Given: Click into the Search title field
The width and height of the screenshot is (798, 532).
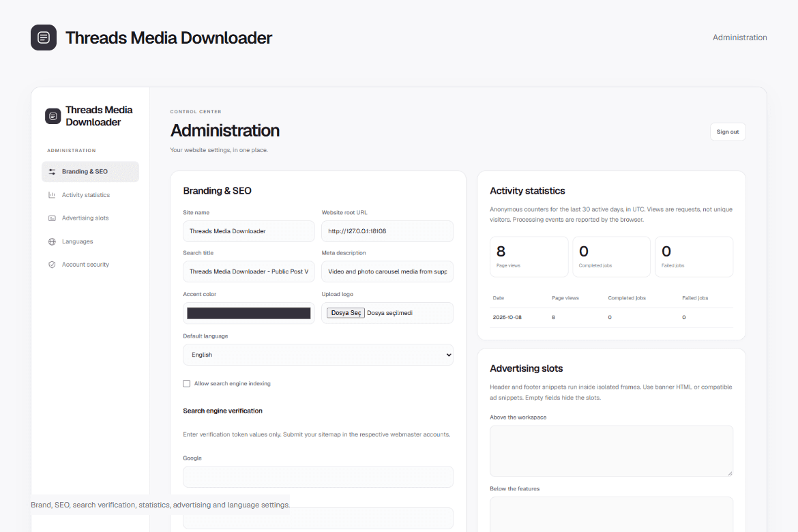Looking at the screenshot, I should pyautogui.click(x=249, y=271).
